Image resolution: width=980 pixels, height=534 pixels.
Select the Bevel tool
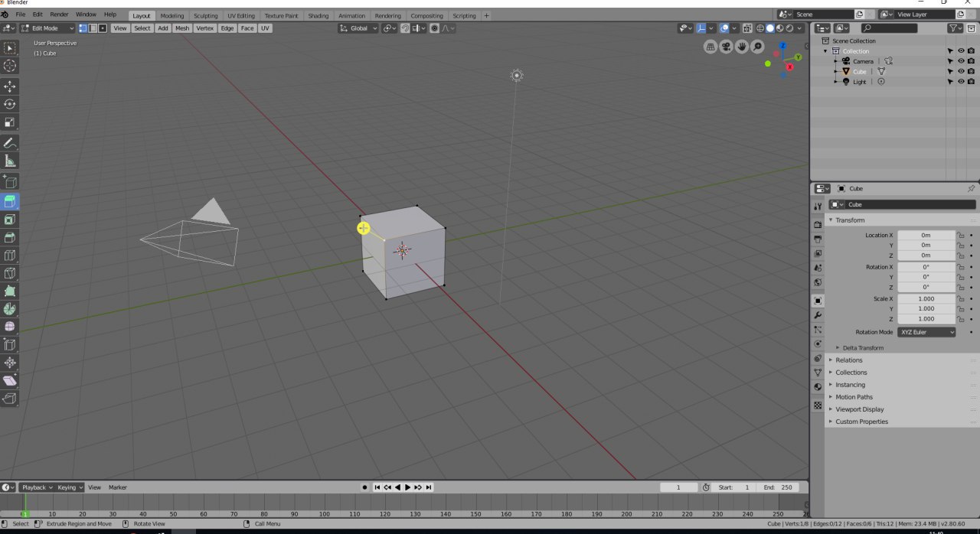pyautogui.click(x=10, y=238)
